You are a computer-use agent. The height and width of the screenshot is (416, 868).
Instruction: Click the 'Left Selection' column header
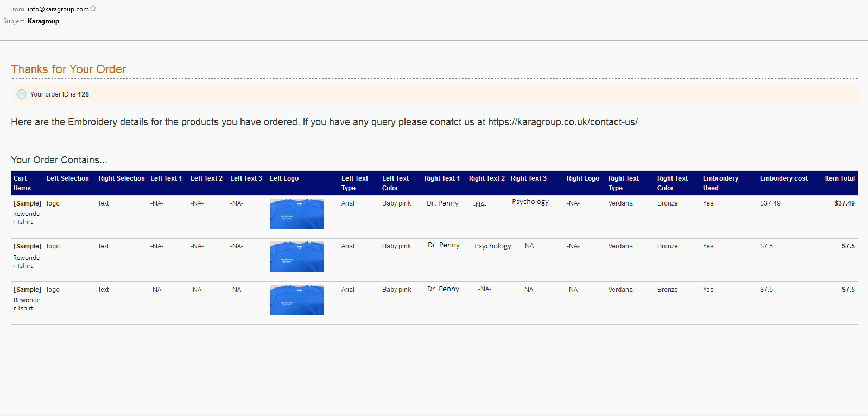(68, 178)
